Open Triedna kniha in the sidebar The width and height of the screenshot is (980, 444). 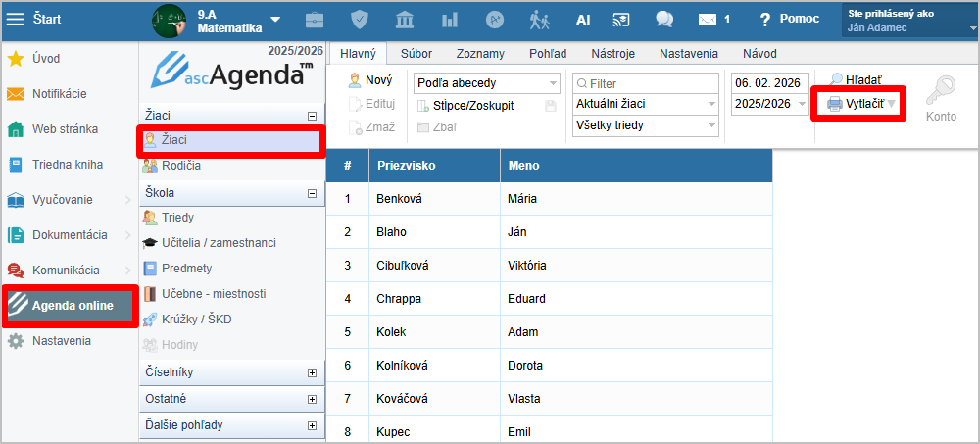coord(67,165)
